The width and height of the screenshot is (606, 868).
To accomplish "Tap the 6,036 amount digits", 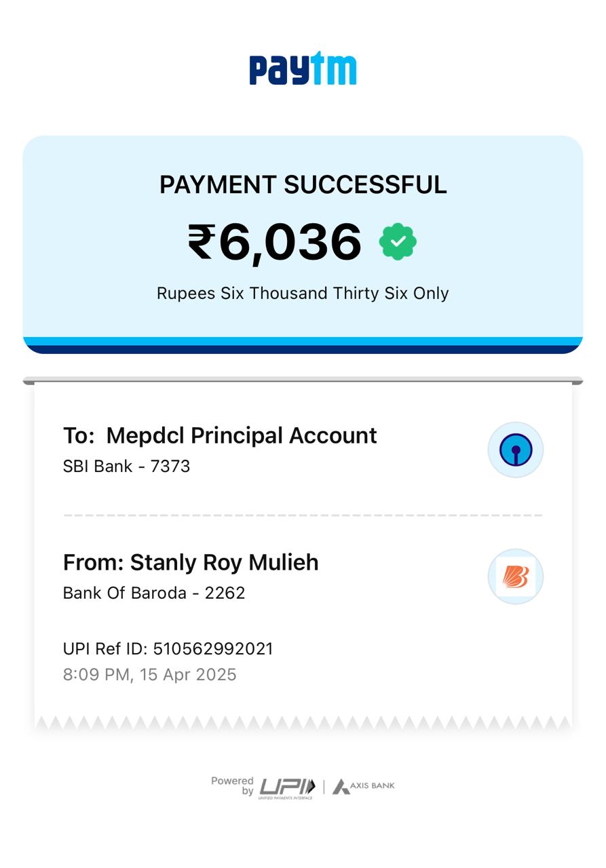I will click(290, 242).
